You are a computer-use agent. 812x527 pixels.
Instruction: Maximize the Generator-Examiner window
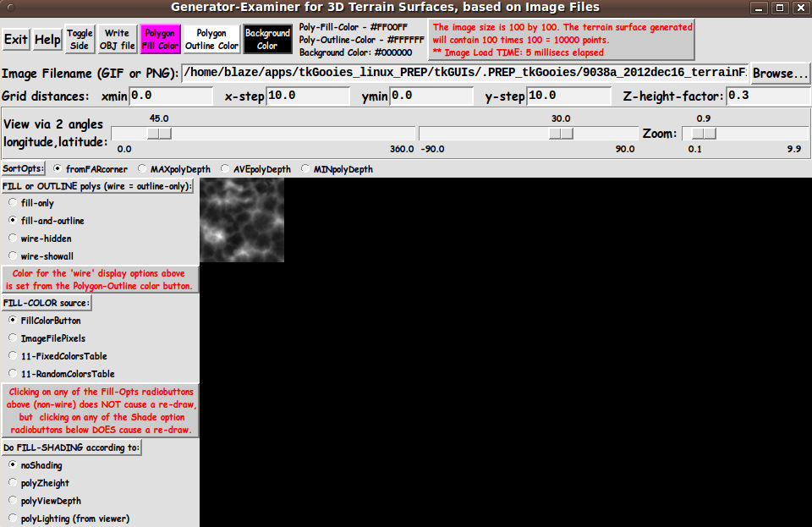[779, 8]
